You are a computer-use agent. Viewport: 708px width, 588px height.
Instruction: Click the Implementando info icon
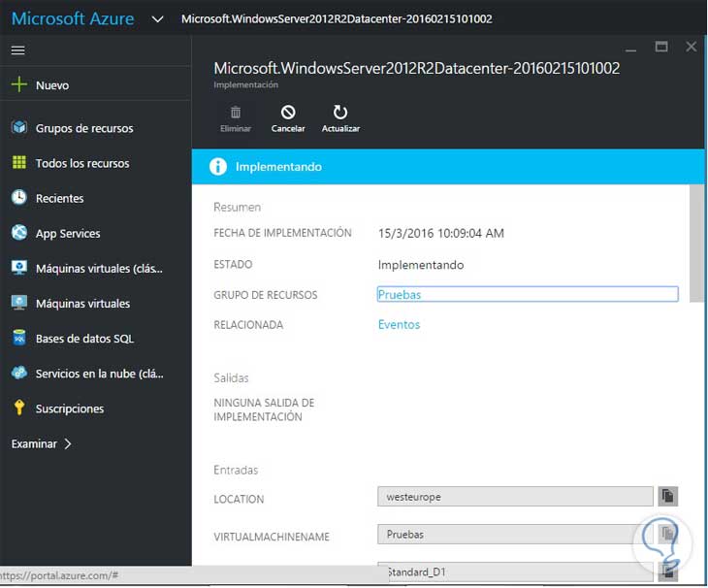pos(218,167)
